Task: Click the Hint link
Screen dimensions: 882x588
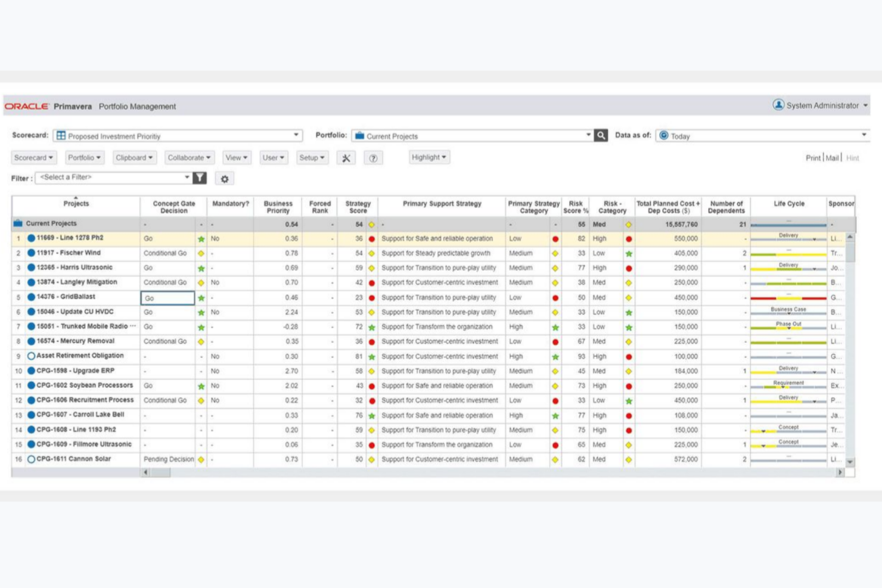Action: coord(853,158)
